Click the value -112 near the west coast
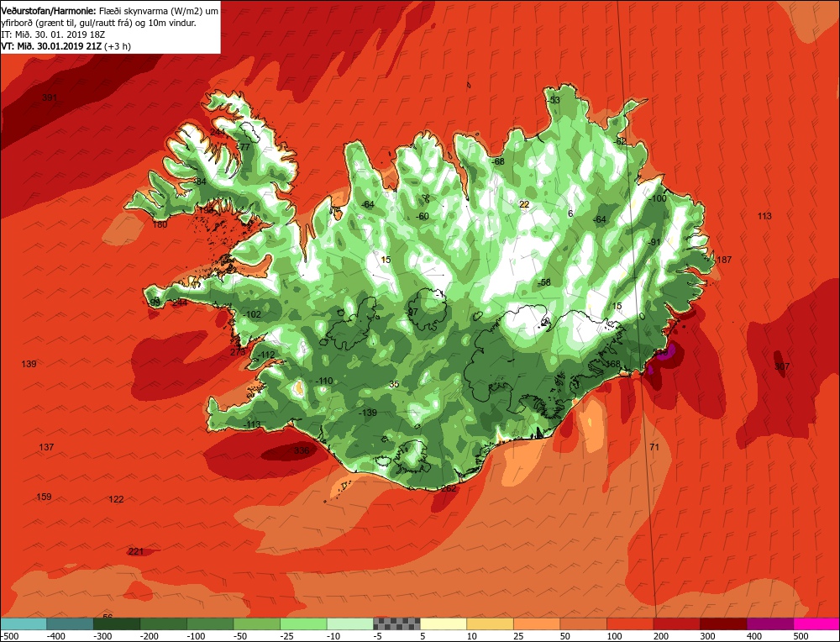 pos(265,355)
